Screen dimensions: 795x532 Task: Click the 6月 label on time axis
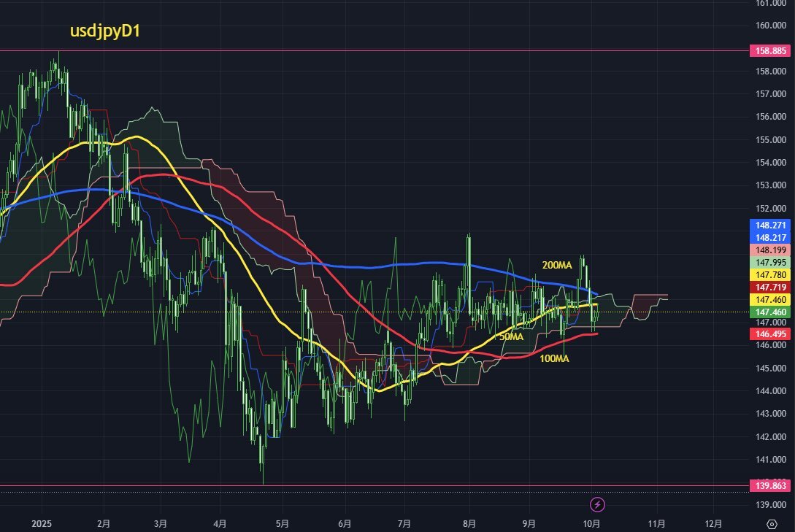tap(345, 524)
